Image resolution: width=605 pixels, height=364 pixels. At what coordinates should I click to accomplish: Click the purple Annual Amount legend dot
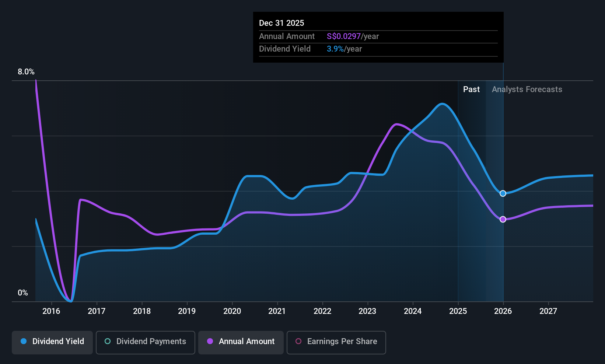click(x=210, y=341)
